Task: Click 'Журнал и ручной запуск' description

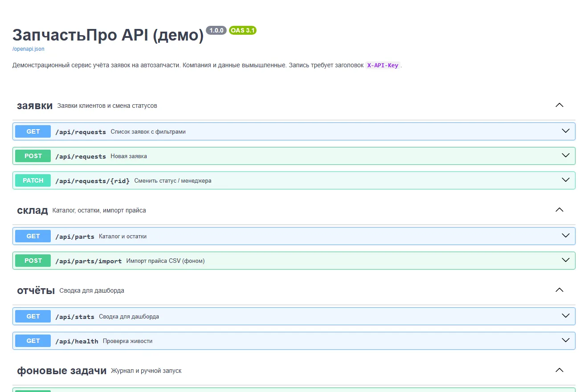Action: click(x=146, y=371)
